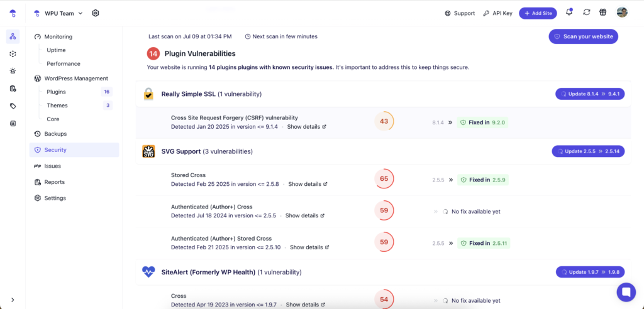The image size is (644, 309).
Task: Open the sites network icon in the left rail
Action: 13,36
